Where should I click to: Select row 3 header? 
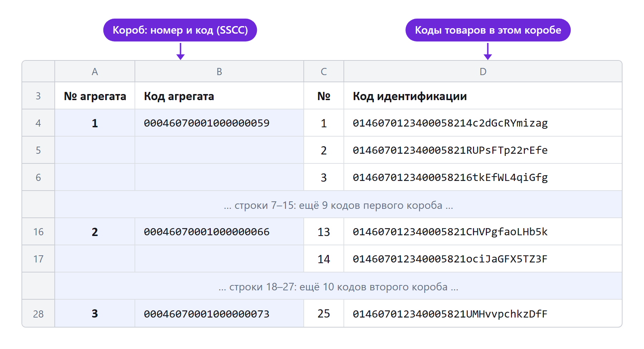point(38,96)
